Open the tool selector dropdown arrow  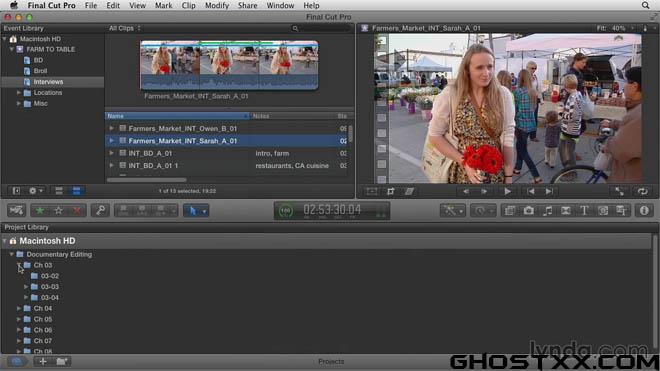pos(205,211)
